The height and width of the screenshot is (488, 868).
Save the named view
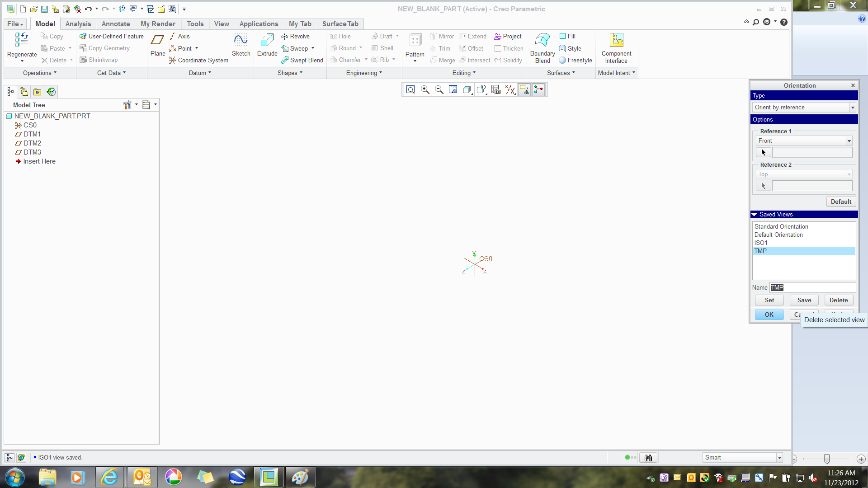tap(804, 300)
